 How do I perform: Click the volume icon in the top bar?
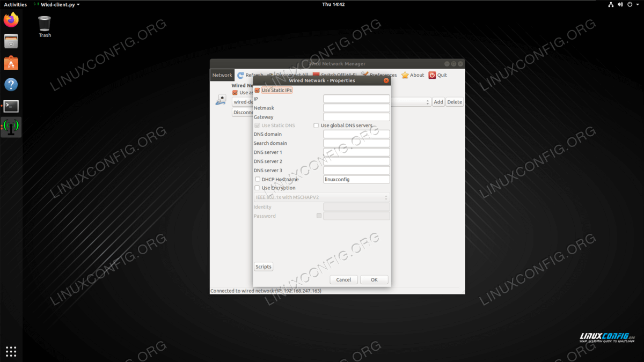coord(621,4)
